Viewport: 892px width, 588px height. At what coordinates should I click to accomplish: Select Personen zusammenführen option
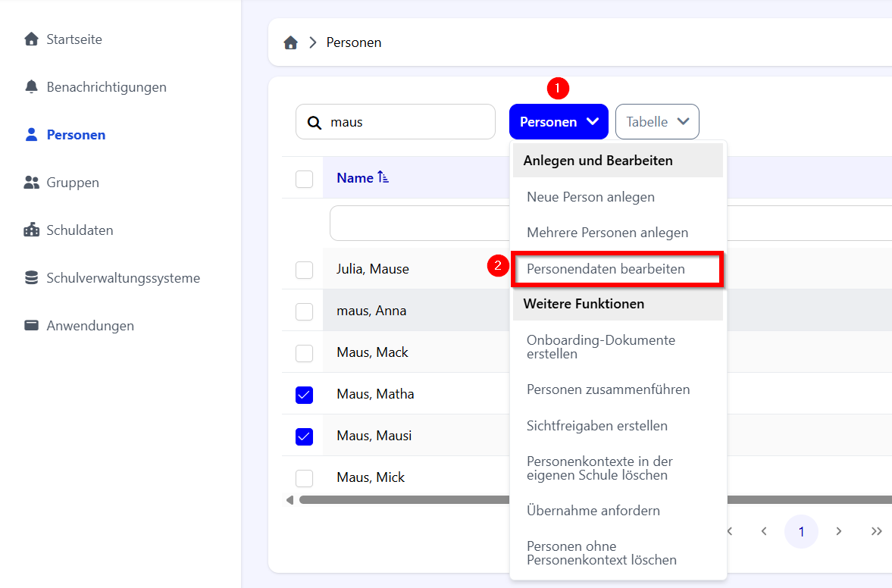tap(608, 389)
